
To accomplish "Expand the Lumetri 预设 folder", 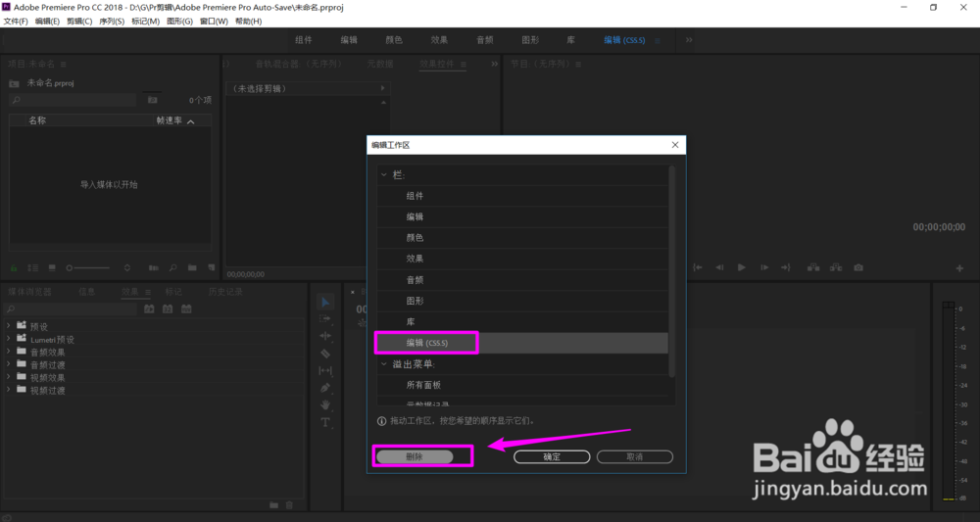I will (x=9, y=339).
